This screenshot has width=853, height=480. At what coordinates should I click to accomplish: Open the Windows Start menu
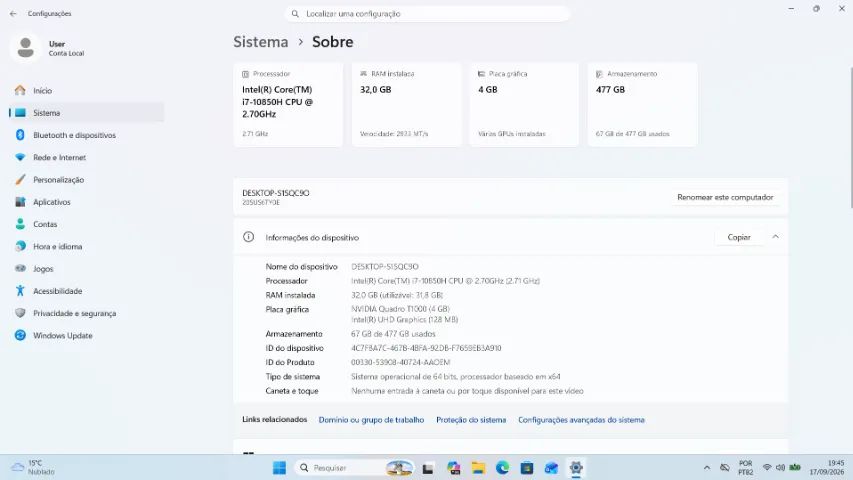tap(279, 468)
